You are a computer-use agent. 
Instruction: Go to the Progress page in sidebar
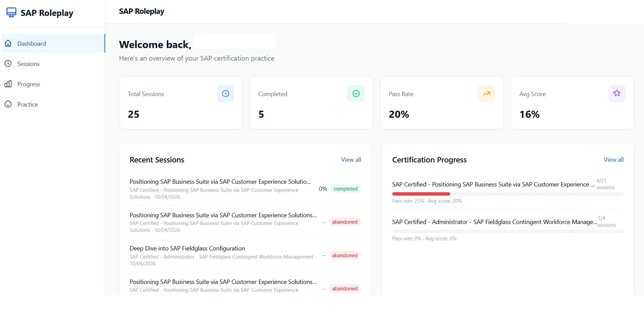(x=29, y=84)
